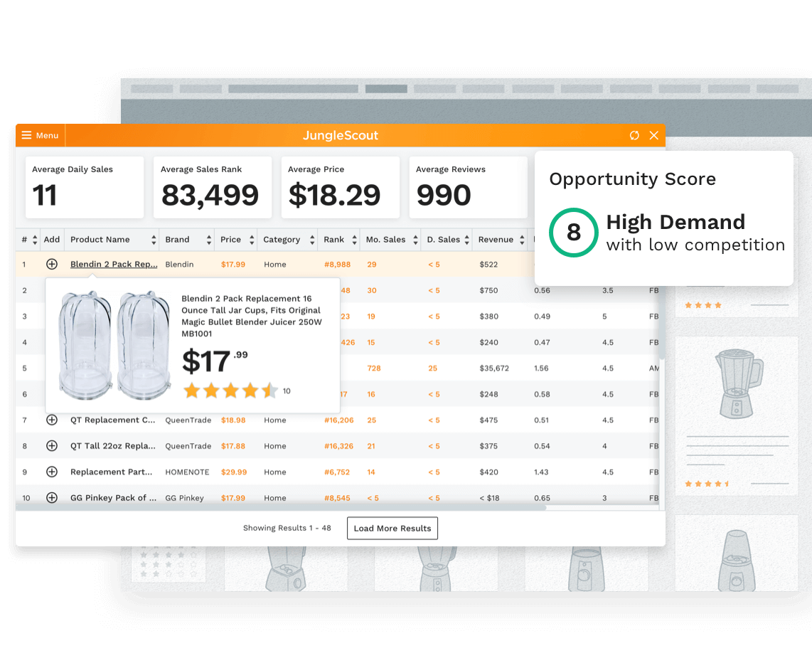Click the refresh icon in the orange title bar
The width and height of the screenshot is (812, 670).
click(634, 135)
